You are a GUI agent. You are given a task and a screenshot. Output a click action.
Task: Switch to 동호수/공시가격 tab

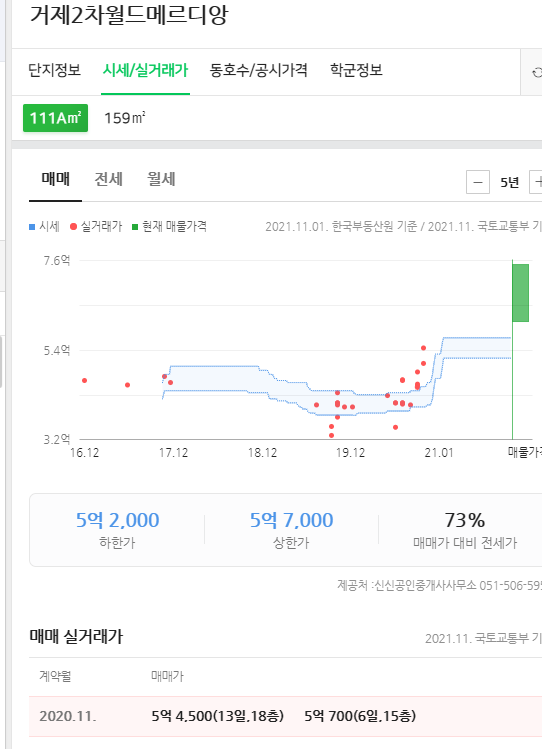(x=258, y=70)
